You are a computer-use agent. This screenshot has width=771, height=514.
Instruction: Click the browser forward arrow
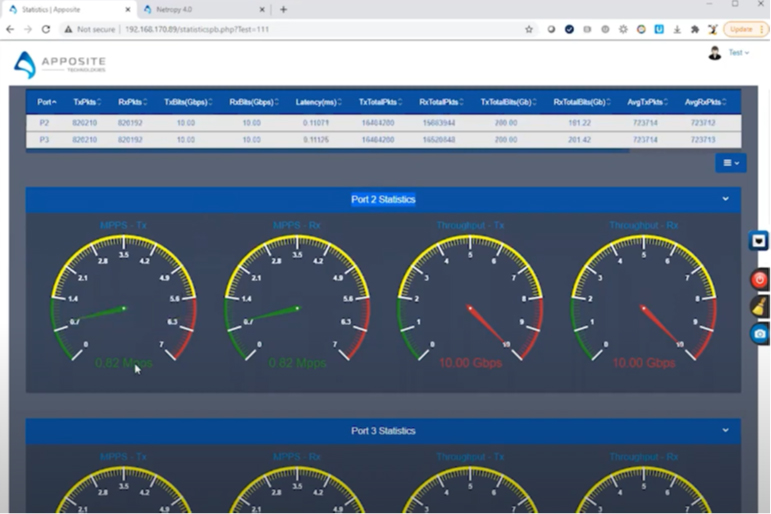pyautogui.click(x=28, y=30)
